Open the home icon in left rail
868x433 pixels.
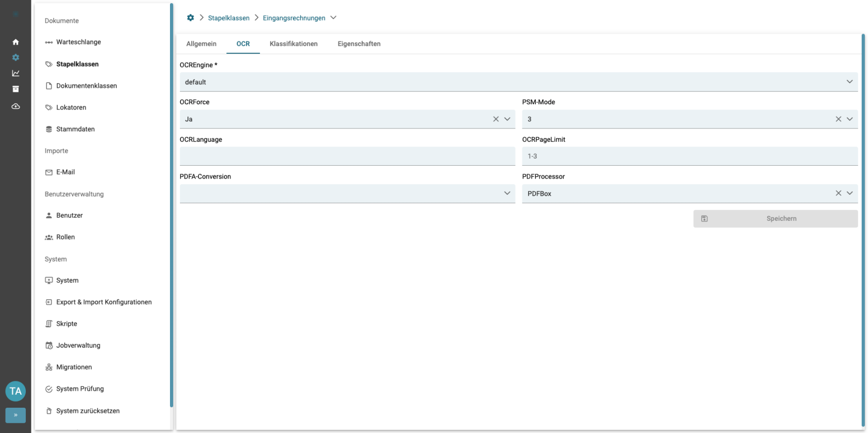[16, 42]
